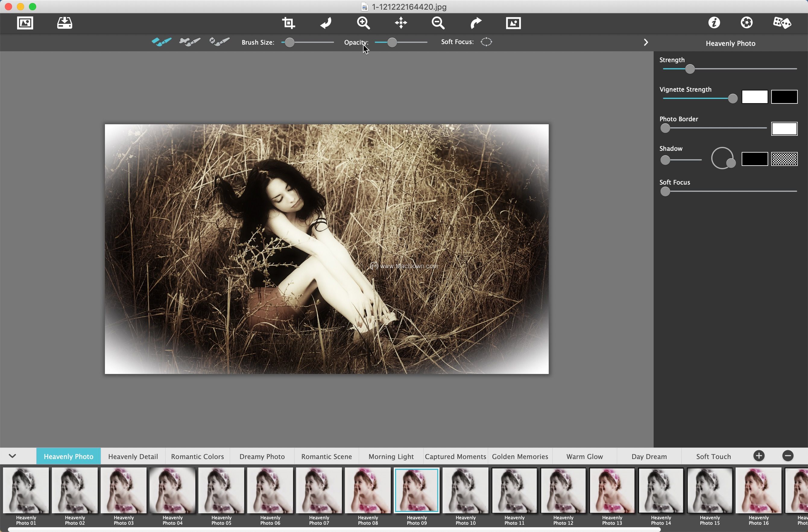Activate the first teal paint brush mode
The height and width of the screenshot is (532, 808).
161,42
